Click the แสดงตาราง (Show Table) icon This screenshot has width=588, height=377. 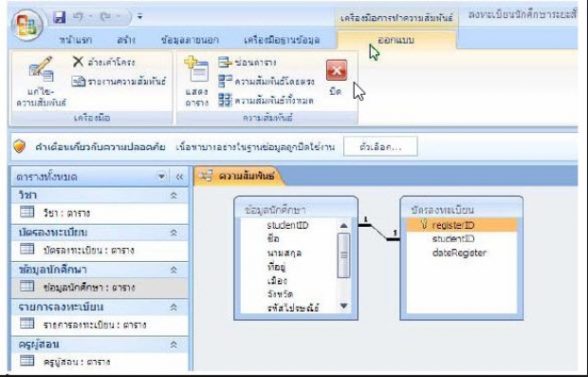tap(196, 68)
